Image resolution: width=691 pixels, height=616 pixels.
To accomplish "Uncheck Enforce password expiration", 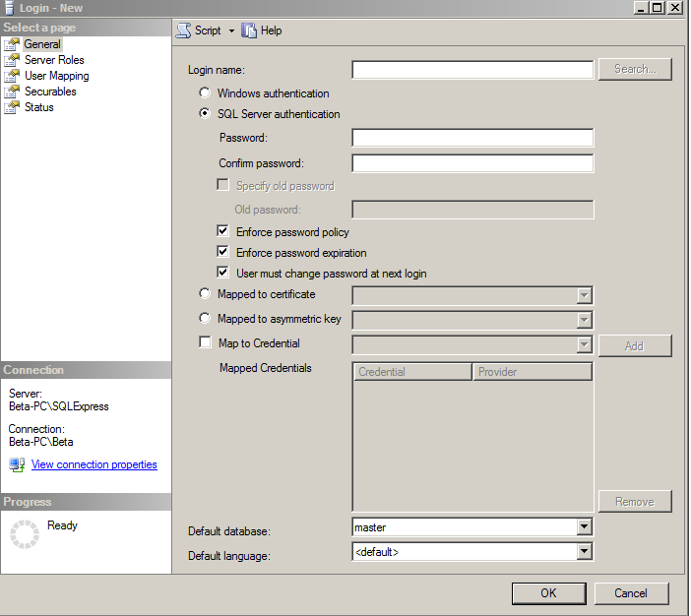I will coord(223,252).
